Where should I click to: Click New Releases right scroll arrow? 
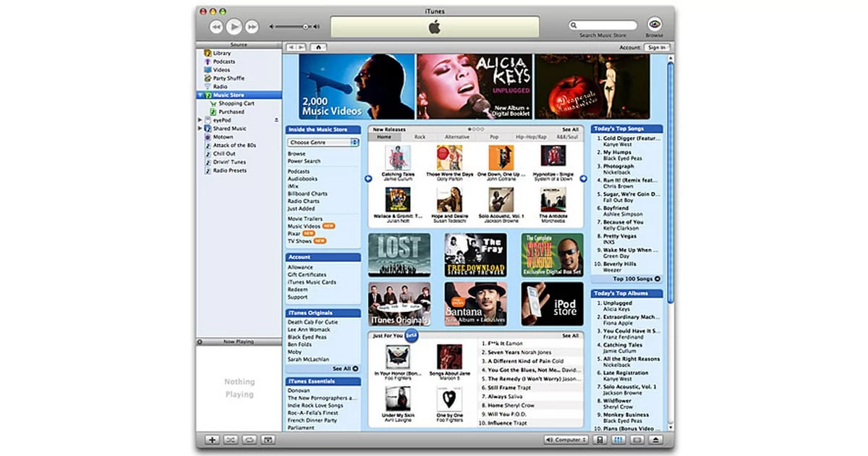coord(584,178)
